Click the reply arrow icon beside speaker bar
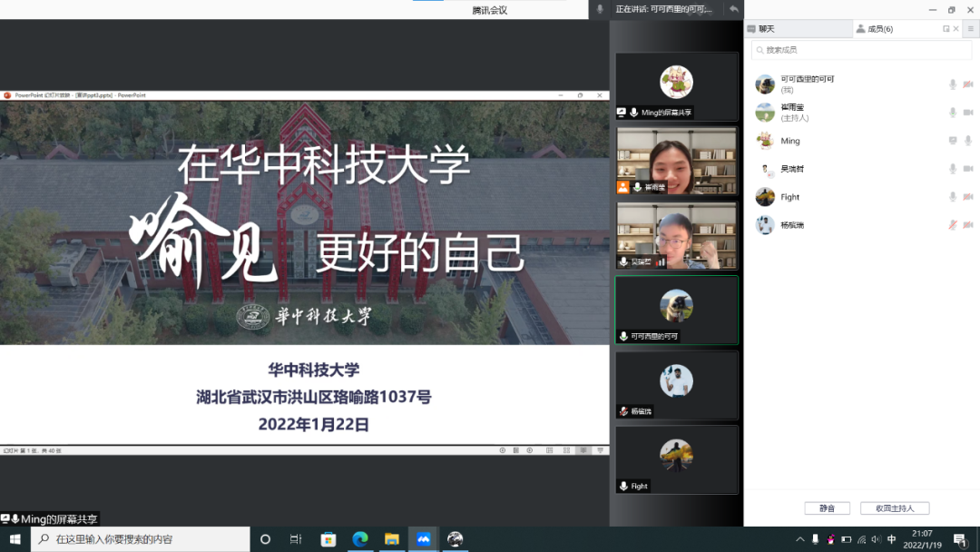The width and height of the screenshot is (980, 552). point(734,9)
